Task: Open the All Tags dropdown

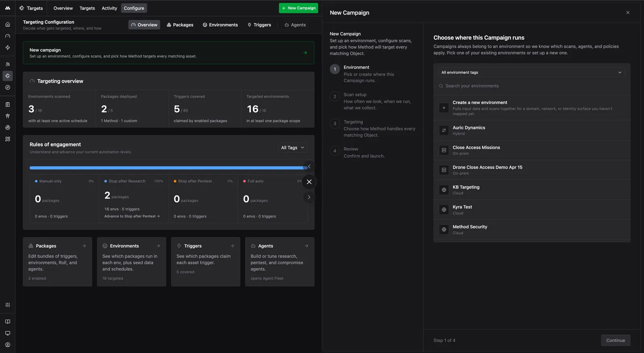Action: 293,147
